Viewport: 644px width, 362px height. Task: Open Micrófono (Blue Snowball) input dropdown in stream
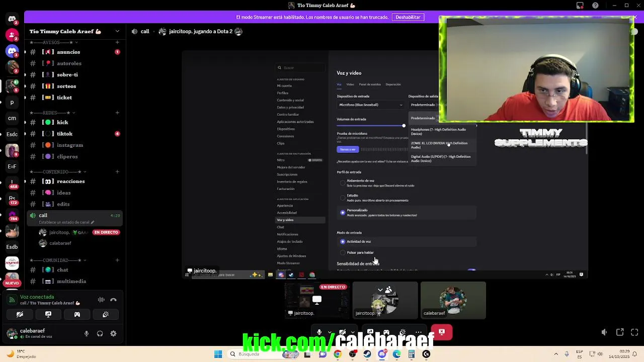click(371, 105)
